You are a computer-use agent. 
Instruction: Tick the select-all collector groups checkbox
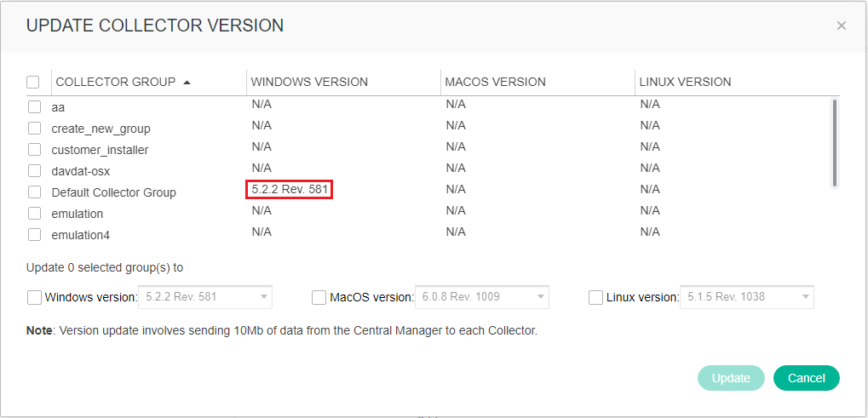[33, 83]
